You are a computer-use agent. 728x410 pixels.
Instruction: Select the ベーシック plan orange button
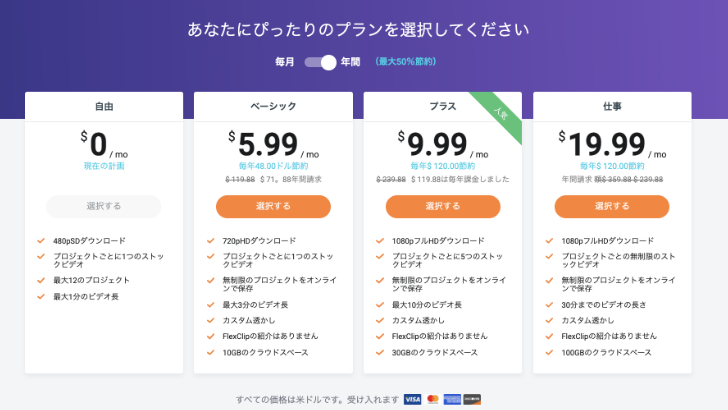[x=273, y=206]
